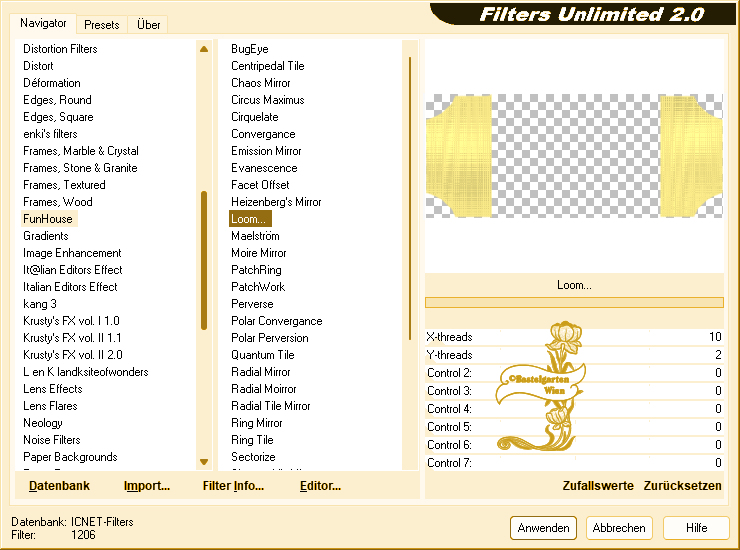Click the Control 2 slider
The width and height of the screenshot is (740, 550).
pos(574,372)
